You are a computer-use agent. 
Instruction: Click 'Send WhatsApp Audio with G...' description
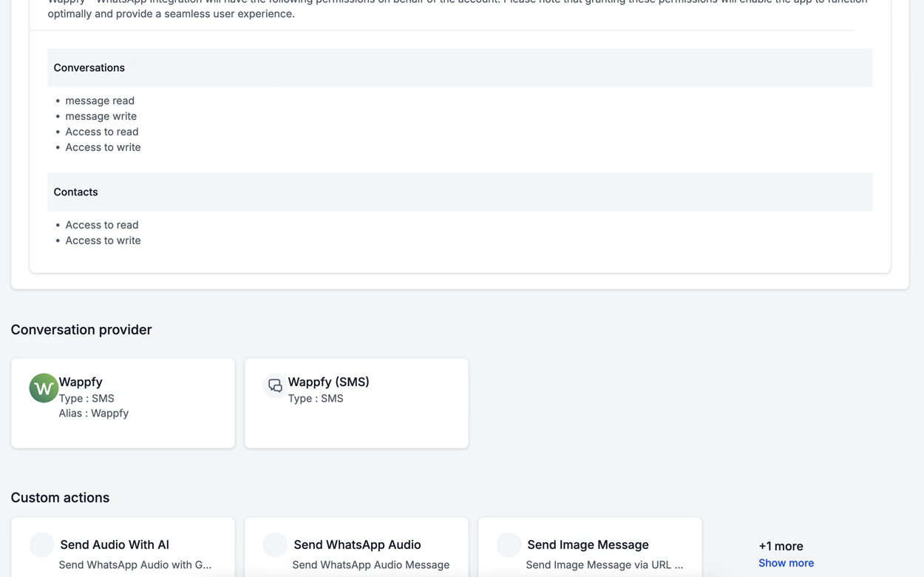[x=135, y=564]
